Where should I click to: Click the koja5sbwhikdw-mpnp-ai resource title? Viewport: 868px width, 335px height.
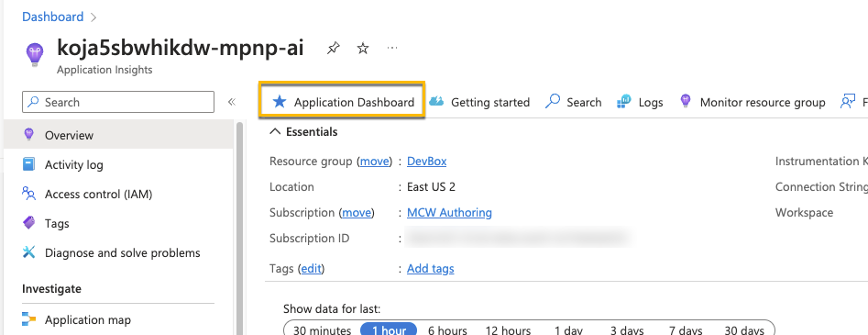pos(181,48)
